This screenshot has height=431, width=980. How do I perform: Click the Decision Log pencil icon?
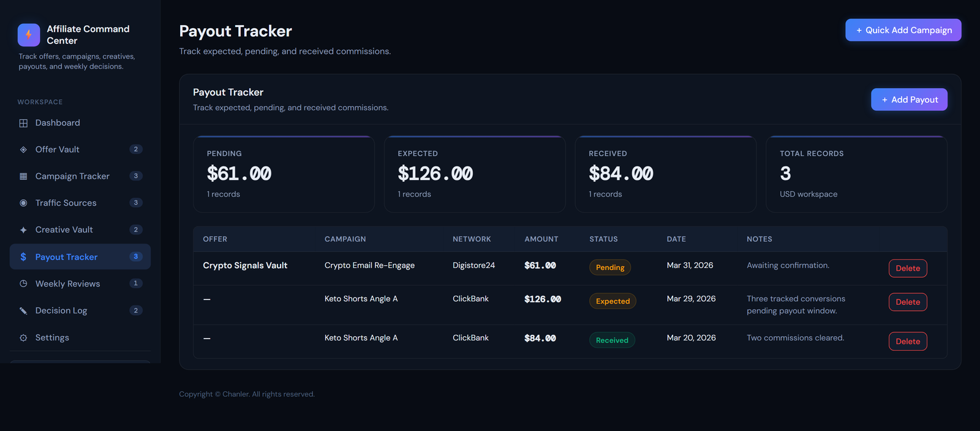point(23,310)
